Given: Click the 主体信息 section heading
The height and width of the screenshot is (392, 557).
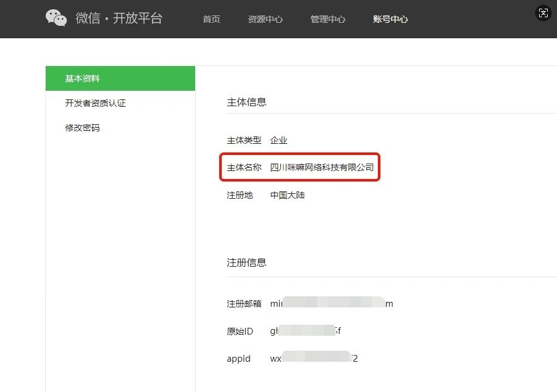Looking at the screenshot, I should tap(246, 102).
